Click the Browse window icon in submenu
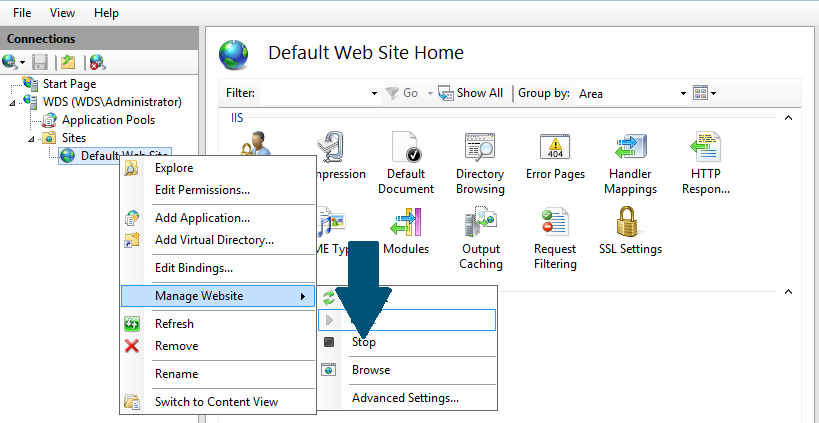 pyautogui.click(x=329, y=370)
